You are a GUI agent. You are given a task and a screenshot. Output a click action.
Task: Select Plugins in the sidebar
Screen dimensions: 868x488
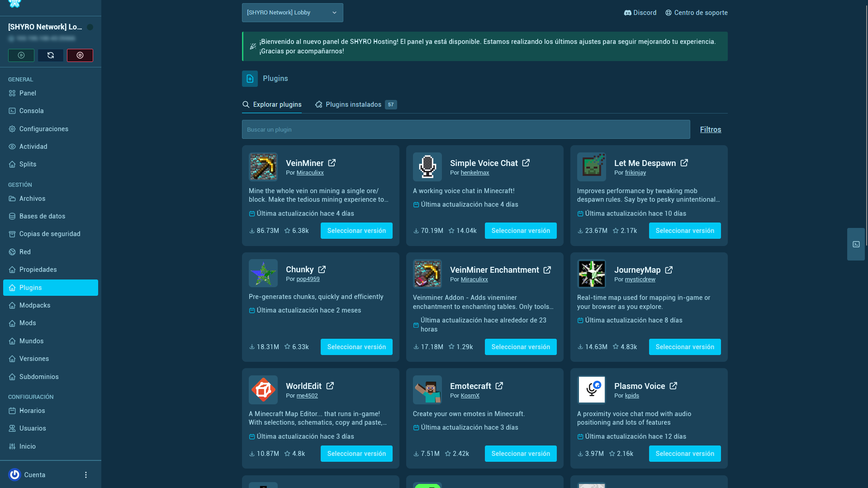point(51,288)
